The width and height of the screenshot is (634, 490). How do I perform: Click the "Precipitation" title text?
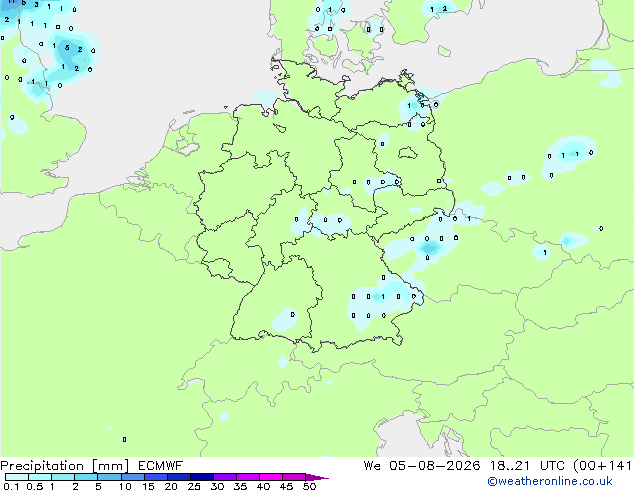click(x=42, y=466)
